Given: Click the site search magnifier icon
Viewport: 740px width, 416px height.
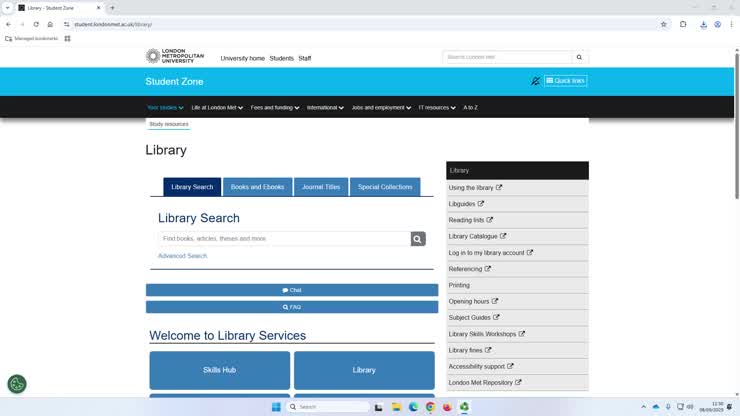Looking at the screenshot, I should tap(579, 57).
